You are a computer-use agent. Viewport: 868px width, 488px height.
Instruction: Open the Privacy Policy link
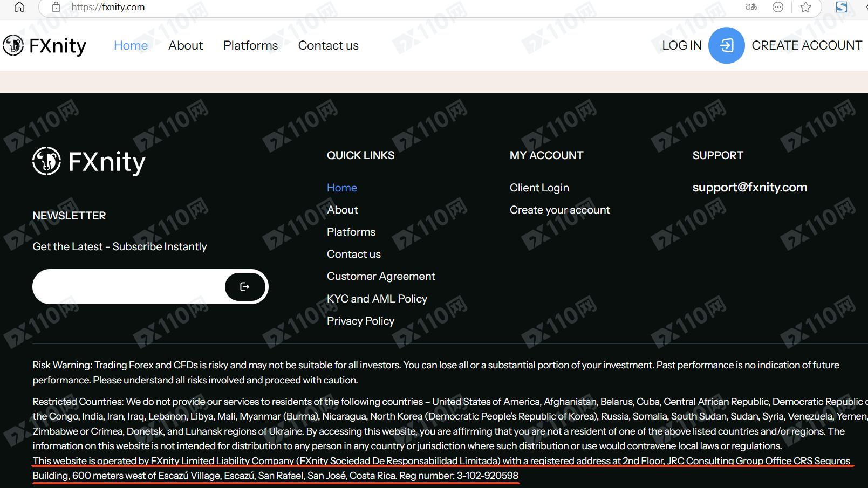point(360,321)
